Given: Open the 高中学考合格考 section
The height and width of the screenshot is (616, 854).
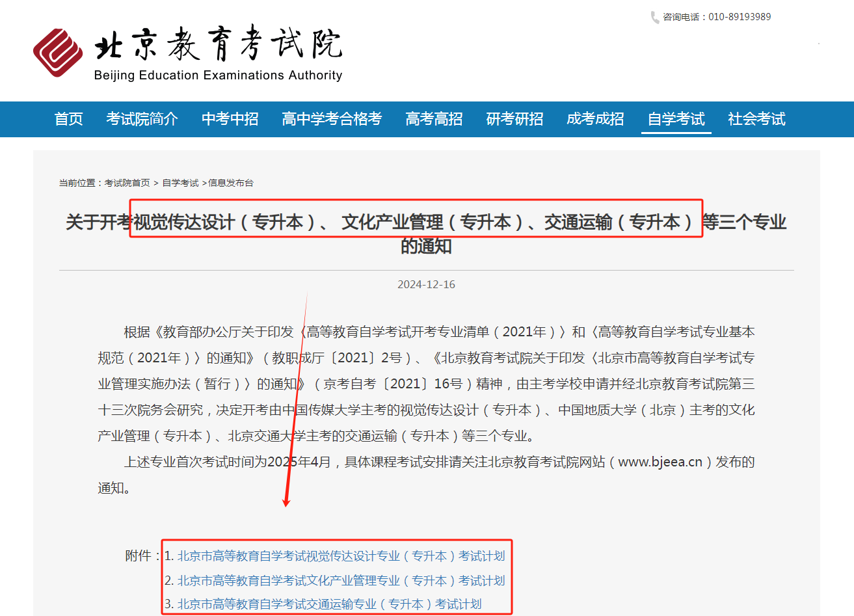Looking at the screenshot, I should tap(332, 119).
